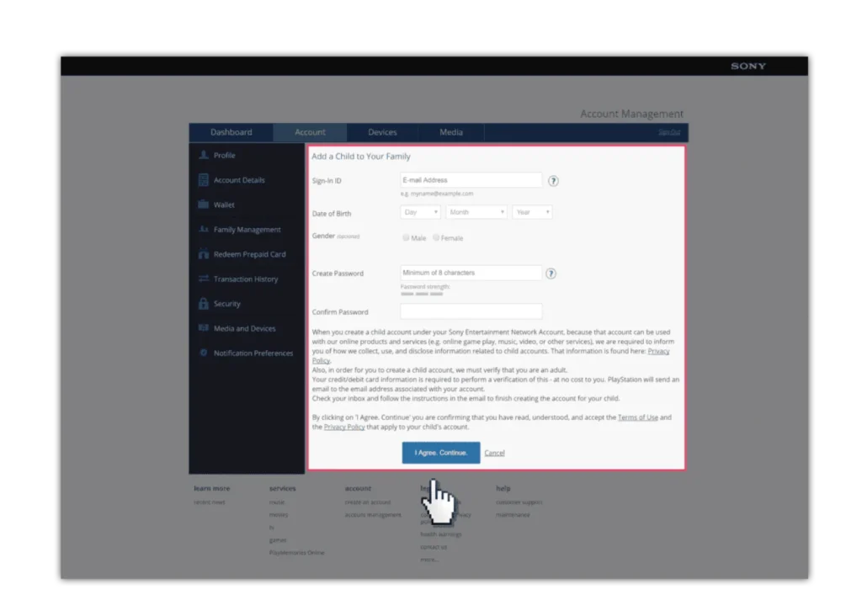862x616 pixels.
Task: Select the Female gender radio button
Action: pyautogui.click(x=436, y=238)
